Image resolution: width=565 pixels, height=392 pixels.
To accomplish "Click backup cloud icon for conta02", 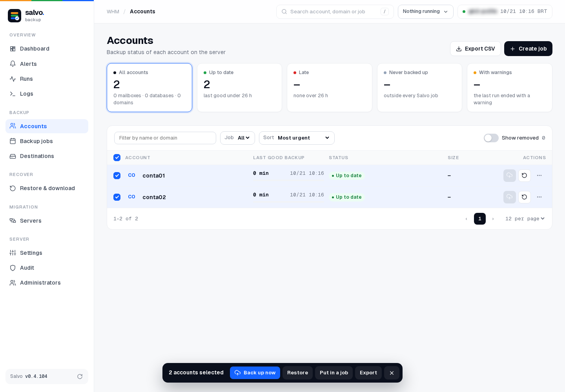I will click(x=510, y=197).
